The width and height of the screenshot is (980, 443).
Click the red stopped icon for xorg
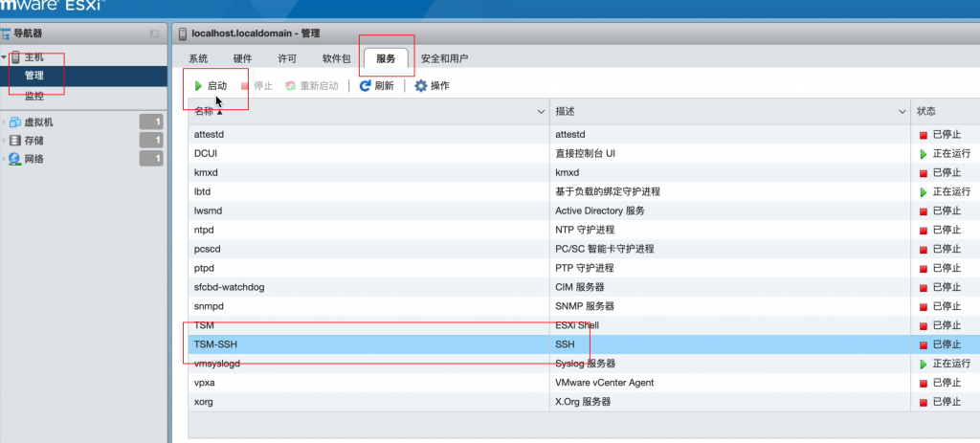[924, 402]
